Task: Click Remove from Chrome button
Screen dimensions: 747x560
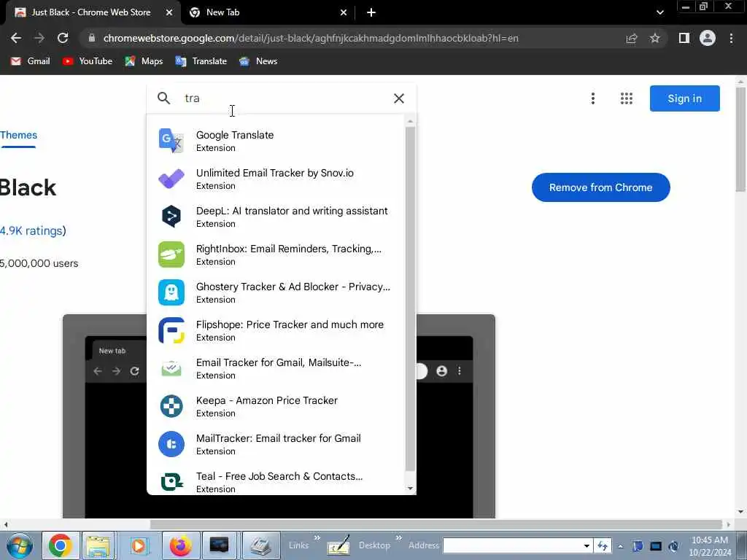Action: pyautogui.click(x=601, y=187)
